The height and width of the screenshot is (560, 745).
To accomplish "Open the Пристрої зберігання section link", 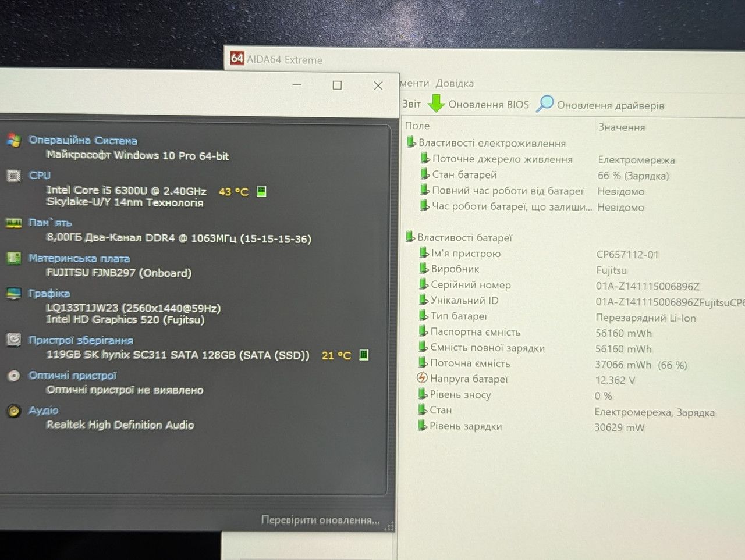I will [x=81, y=340].
